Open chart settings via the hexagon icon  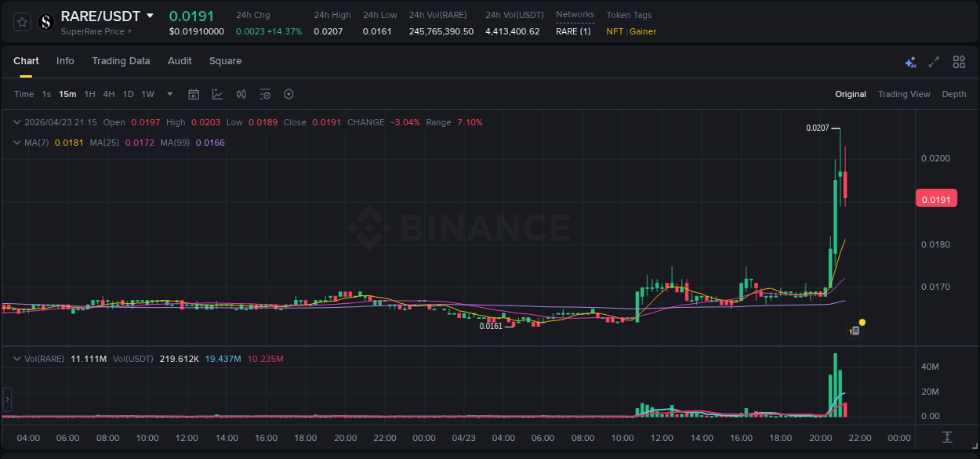[x=289, y=94]
